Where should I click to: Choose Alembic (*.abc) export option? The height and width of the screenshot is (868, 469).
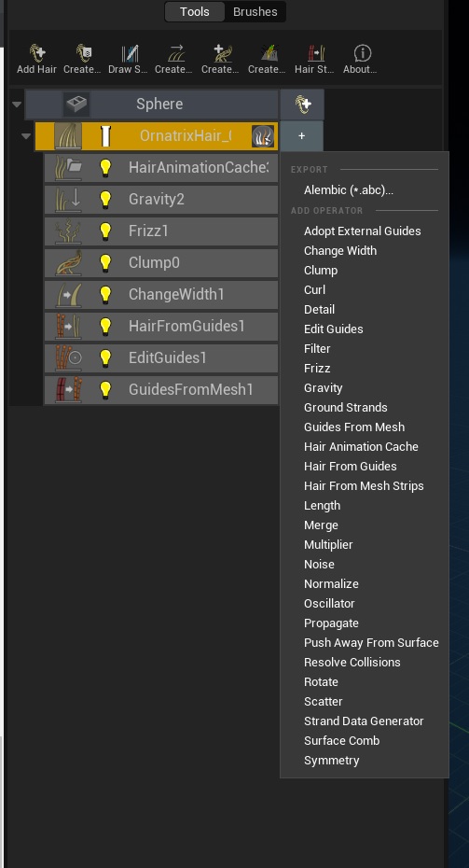[x=349, y=189]
